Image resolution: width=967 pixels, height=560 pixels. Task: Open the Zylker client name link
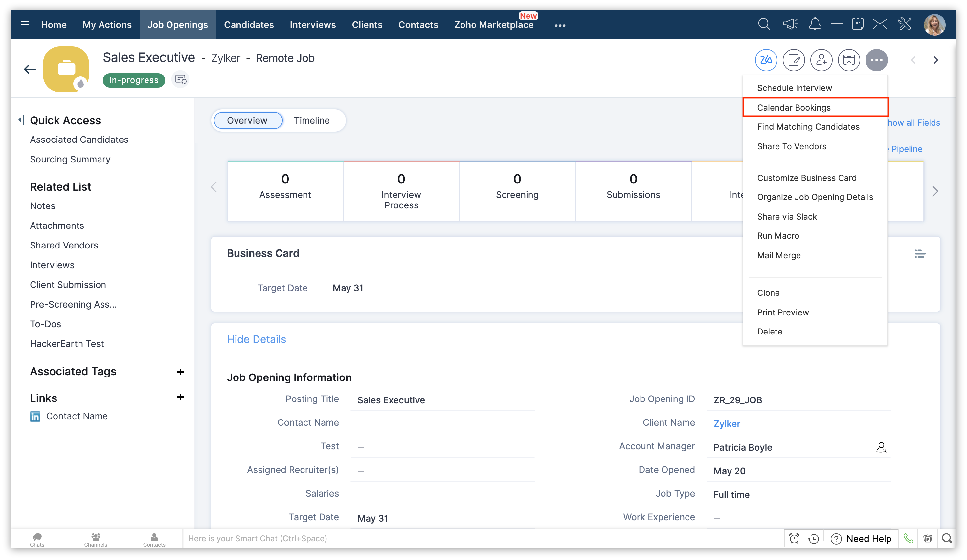pyautogui.click(x=727, y=424)
